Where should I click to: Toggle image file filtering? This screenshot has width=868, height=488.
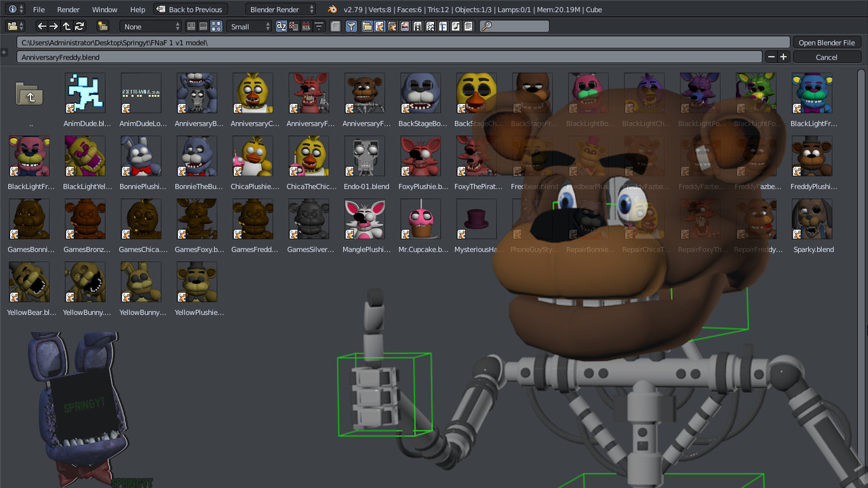[404, 26]
